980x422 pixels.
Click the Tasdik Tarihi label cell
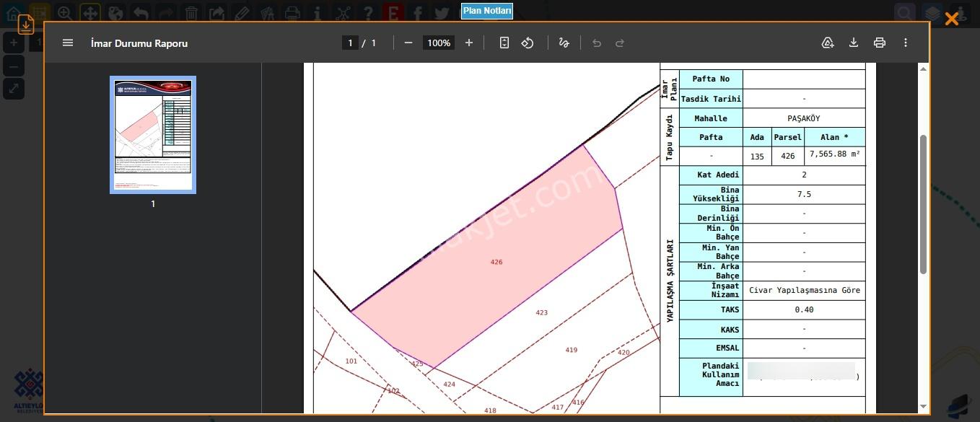[711, 99]
